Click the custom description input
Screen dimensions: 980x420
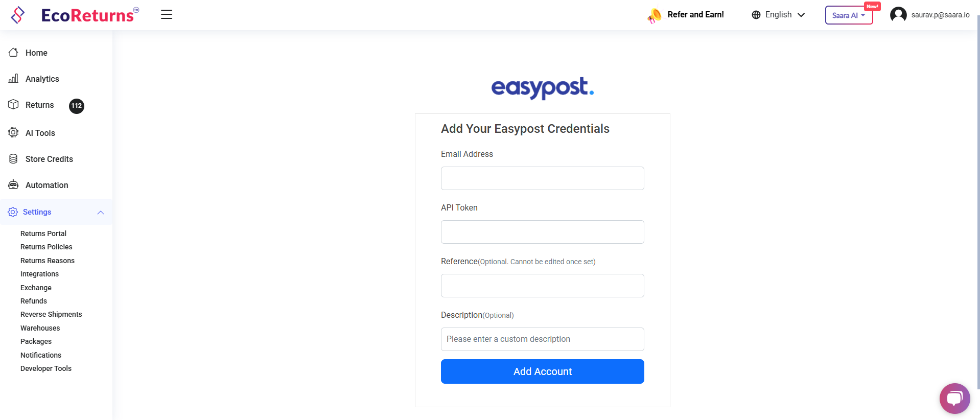(x=542, y=339)
